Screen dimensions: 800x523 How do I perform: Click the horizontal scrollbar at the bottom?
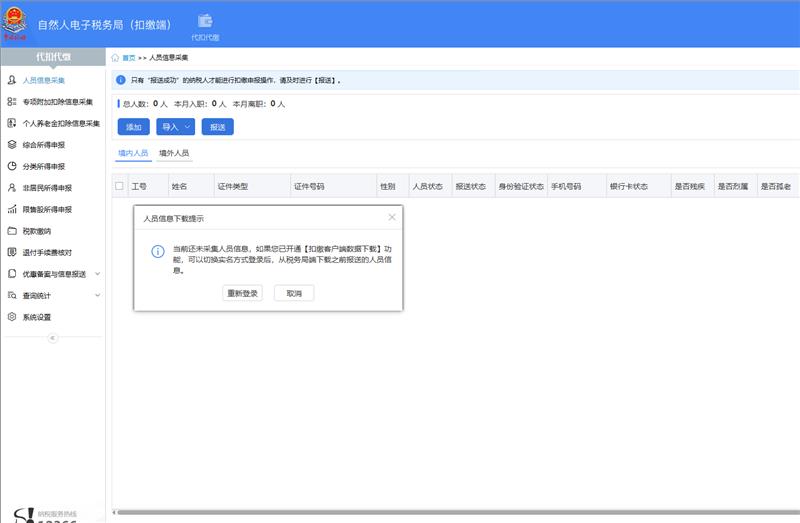[450, 512]
